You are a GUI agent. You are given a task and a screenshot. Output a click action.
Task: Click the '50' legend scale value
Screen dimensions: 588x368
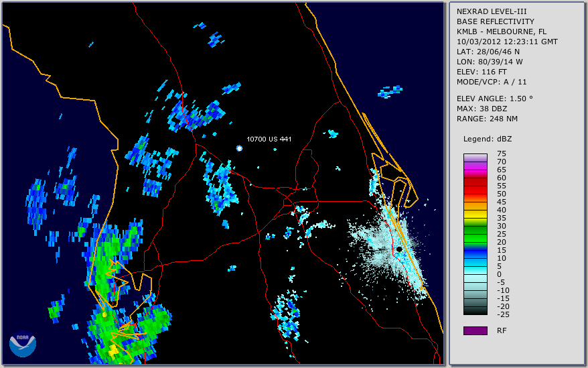pos(502,194)
